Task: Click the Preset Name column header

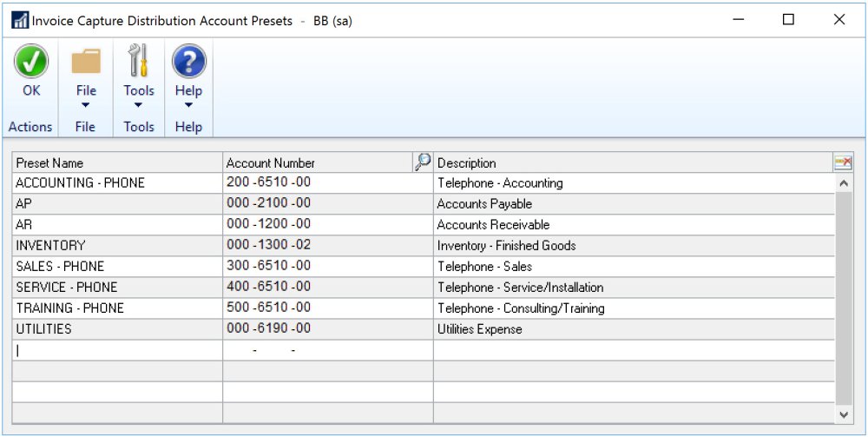Action: [117, 162]
